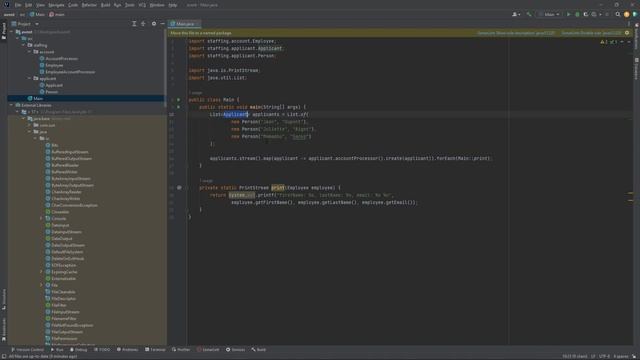Viewport: 640px width, 360px height.
Task: Click SonarLint disable rule link
Action: (x=591, y=33)
